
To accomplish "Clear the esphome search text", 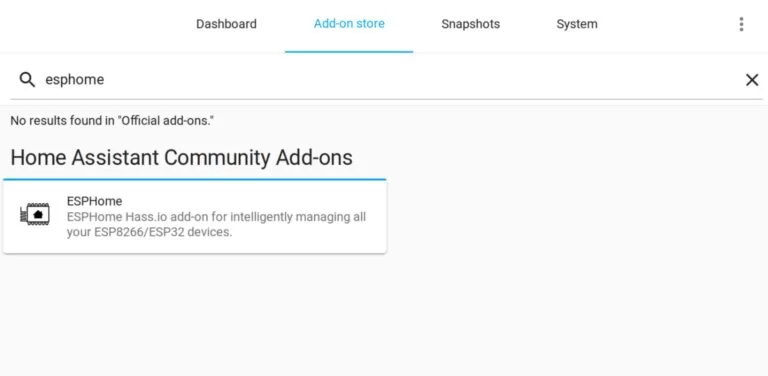I will pos(752,80).
